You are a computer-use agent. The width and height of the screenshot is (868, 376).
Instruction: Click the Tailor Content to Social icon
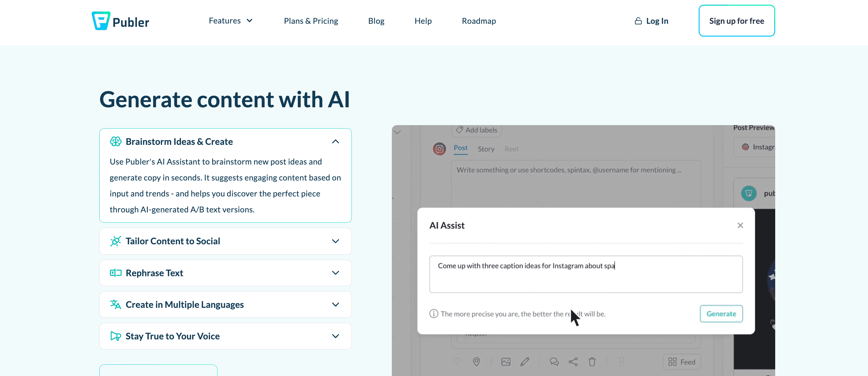tap(116, 241)
